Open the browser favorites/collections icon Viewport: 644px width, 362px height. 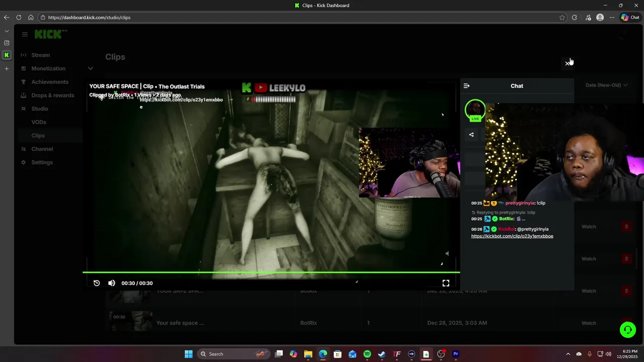coord(588,17)
